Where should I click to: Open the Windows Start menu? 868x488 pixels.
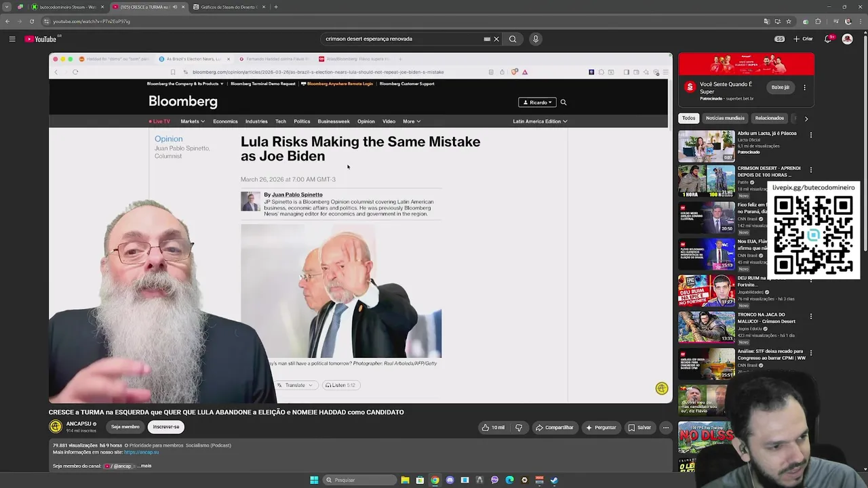pos(314,480)
